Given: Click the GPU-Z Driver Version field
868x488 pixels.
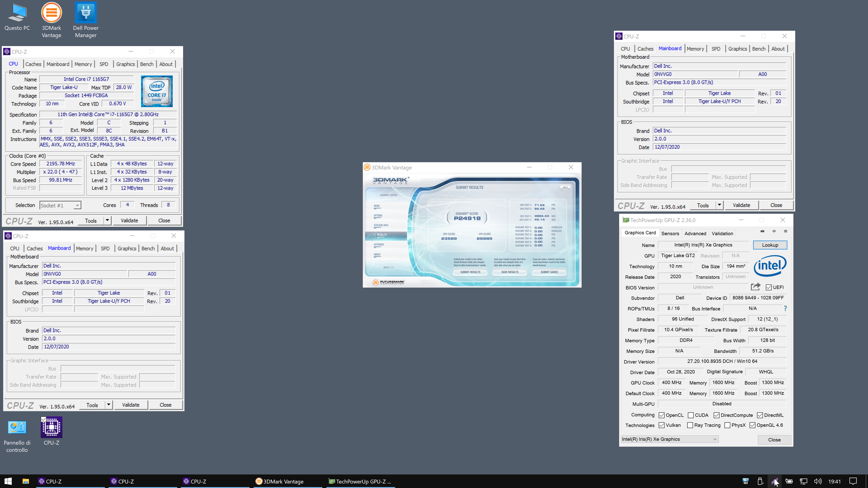Looking at the screenshot, I should 722,361.
